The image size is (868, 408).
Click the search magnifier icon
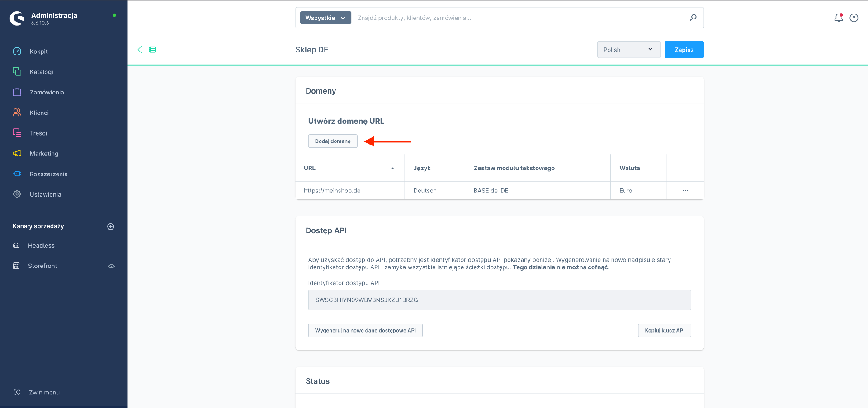pyautogui.click(x=693, y=18)
